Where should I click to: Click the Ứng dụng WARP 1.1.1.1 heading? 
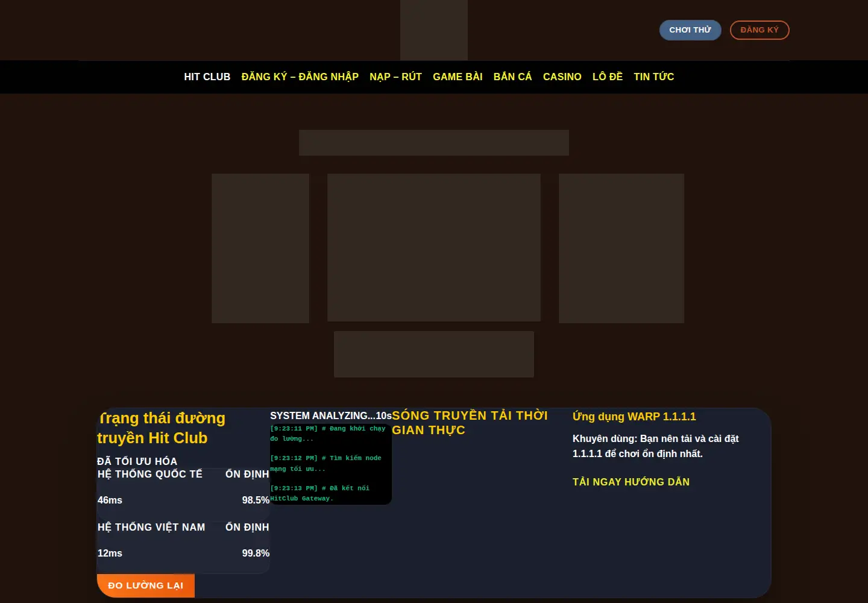point(634,416)
